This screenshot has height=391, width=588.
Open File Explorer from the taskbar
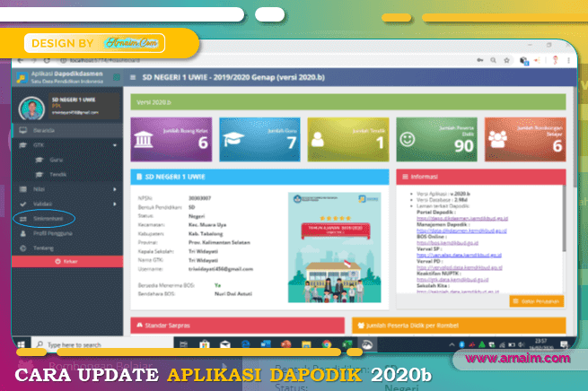pos(306,344)
